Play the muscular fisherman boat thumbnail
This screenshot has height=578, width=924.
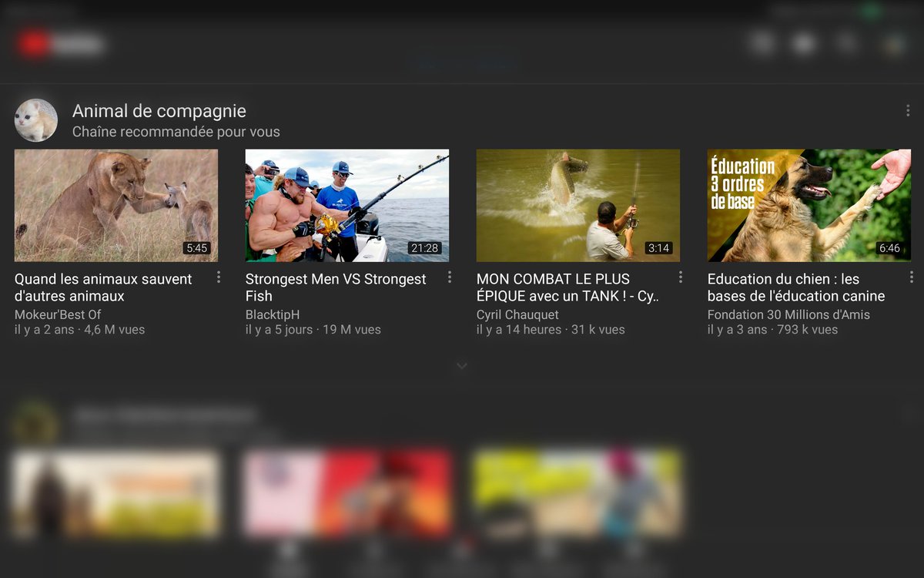point(347,206)
